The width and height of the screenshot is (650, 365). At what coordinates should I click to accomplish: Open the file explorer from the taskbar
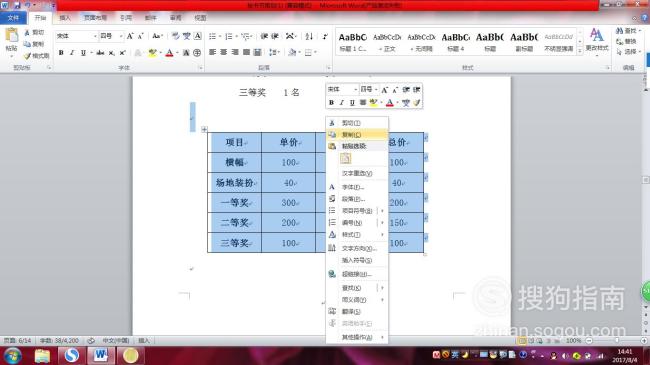(x=42, y=355)
